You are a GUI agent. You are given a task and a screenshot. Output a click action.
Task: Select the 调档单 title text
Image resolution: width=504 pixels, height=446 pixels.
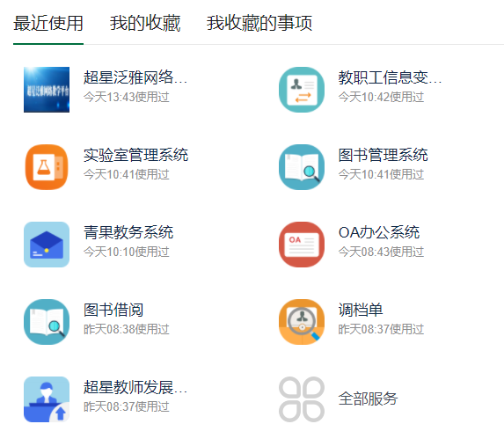pyautogui.click(x=361, y=310)
